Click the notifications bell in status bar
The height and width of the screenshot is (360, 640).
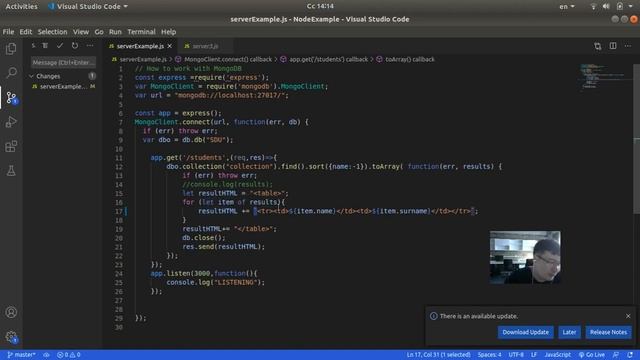tap(630, 355)
